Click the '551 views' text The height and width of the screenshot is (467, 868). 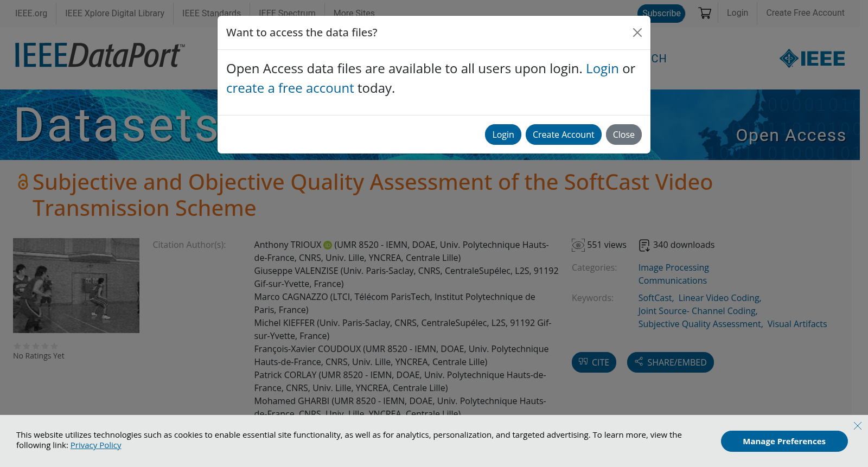coord(607,245)
